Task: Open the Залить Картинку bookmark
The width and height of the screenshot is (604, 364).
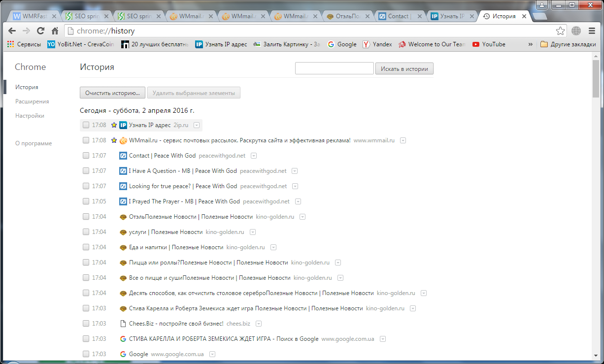Action: click(287, 44)
